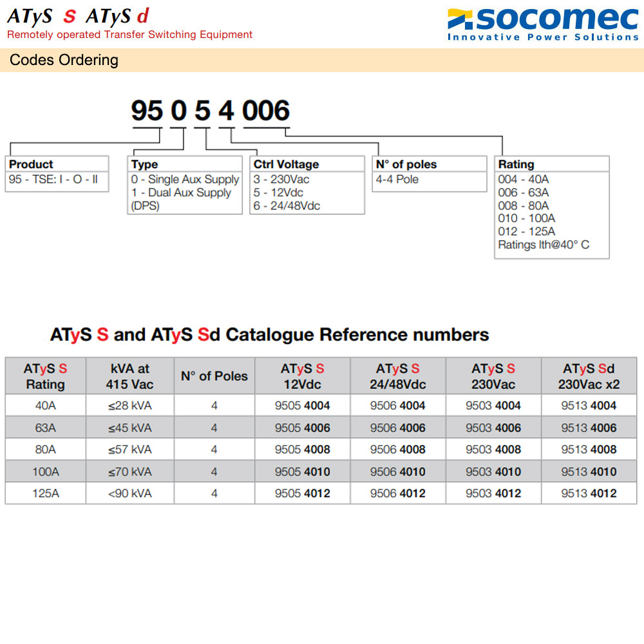Select the "125A" cell in the rating column
The height and width of the screenshot is (644, 644).
[46, 494]
